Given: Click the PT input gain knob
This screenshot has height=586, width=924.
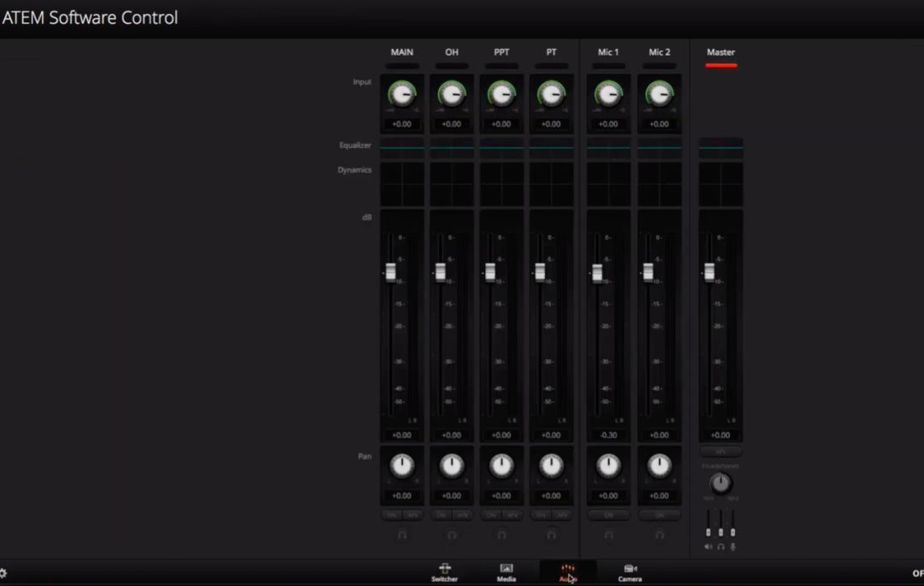Looking at the screenshot, I should [x=551, y=94].
